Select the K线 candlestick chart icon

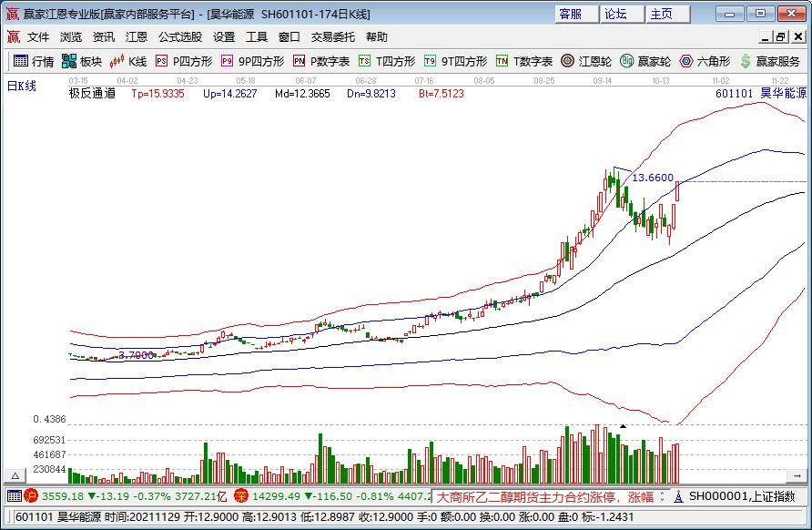[x=128, y=61]
